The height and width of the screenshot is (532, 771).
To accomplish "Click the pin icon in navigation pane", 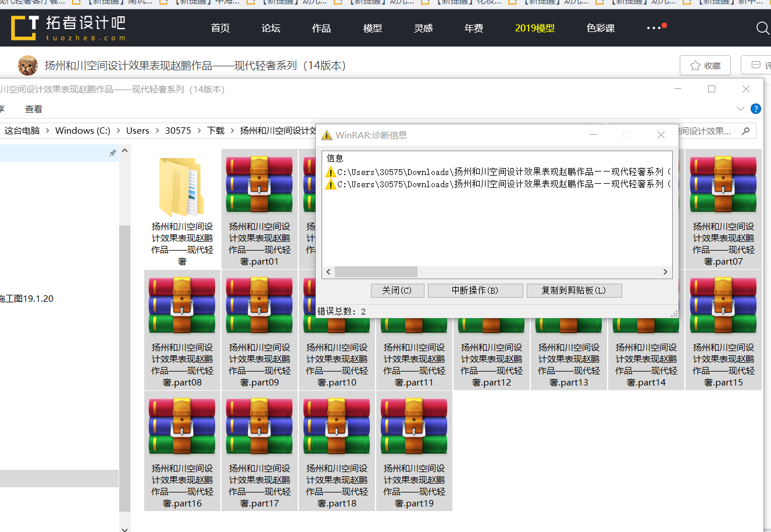I will tap(112, 153).
